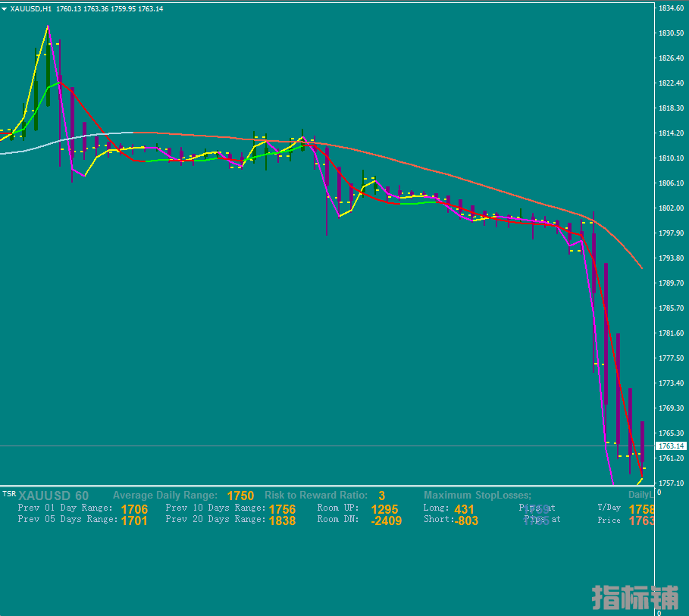Click the Average Daily Range value 1750
Screen dimensions: 689x616
tap(240, 496)
